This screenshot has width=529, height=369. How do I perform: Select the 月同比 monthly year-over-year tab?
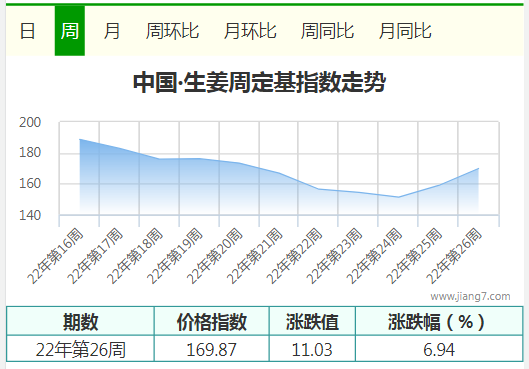pyautogui.click(x=405, y=31)
